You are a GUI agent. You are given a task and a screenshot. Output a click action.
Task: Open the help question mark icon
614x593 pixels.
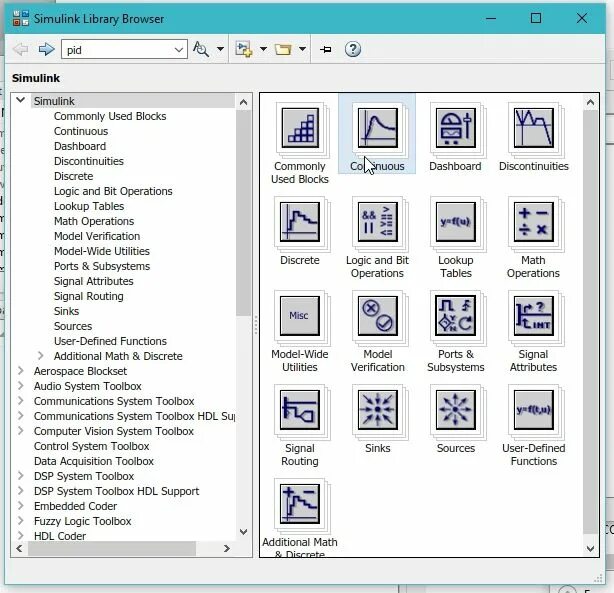(353, 49)
